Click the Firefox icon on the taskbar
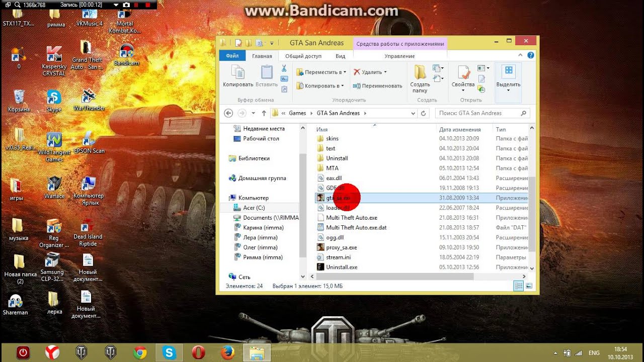 point(227,353)
